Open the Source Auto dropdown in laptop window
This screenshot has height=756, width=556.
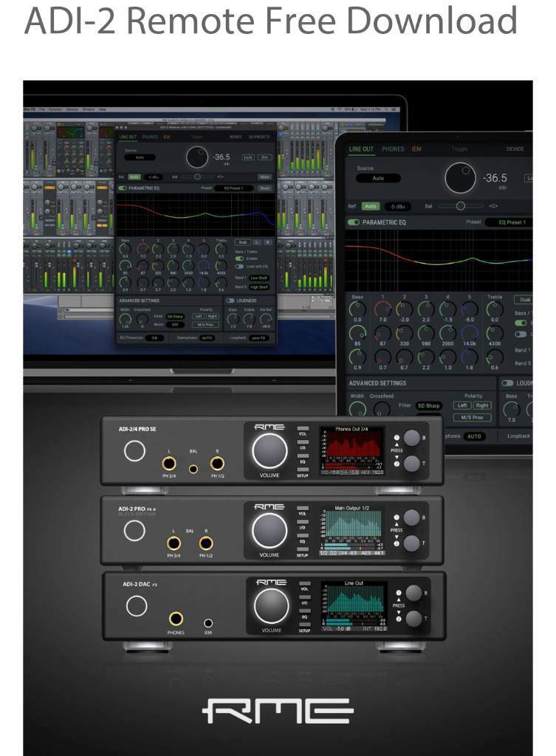pos(140,157)
